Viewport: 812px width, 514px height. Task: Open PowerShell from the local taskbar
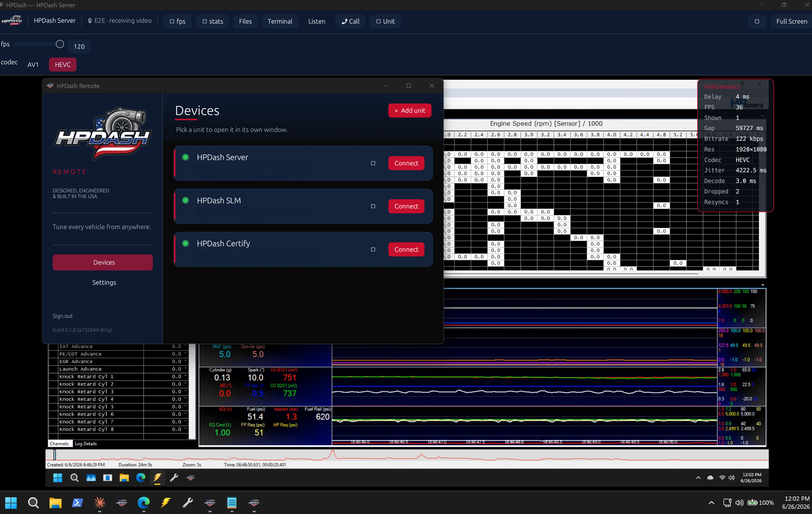point(77,503)
